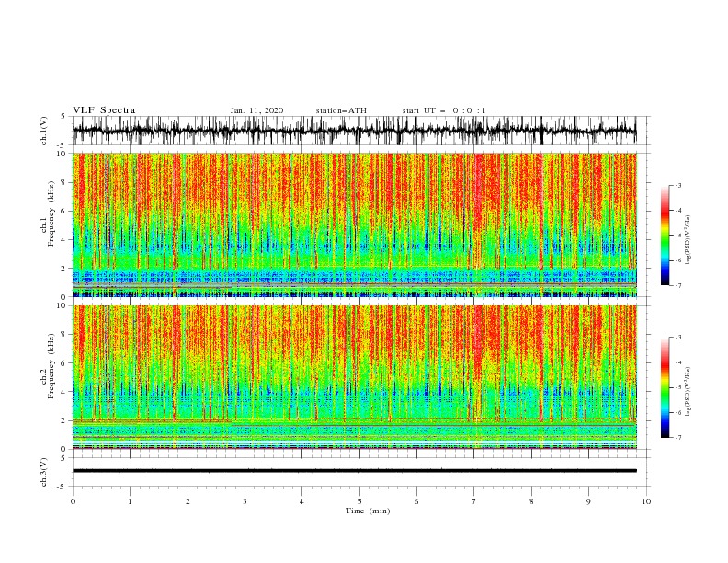Click the ch.2 PSD color bar

pyautogui.click(x=665, y=387)
